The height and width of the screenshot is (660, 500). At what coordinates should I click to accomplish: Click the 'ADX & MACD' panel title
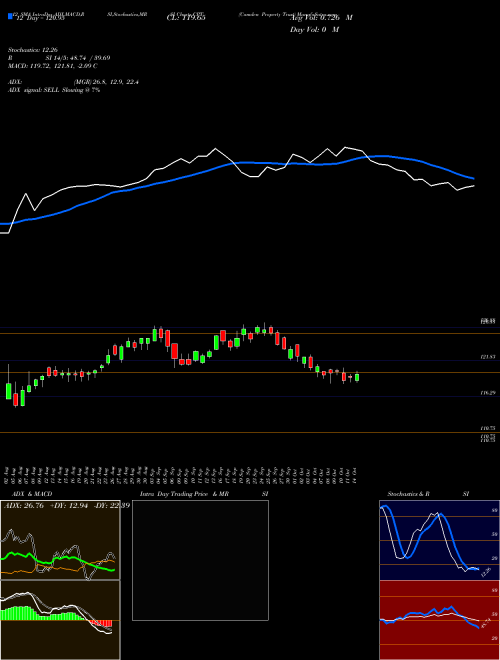[x=32, y=494]
